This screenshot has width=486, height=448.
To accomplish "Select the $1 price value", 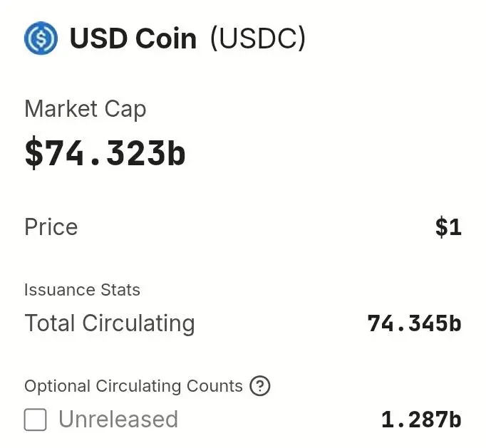I will point(448,227).
